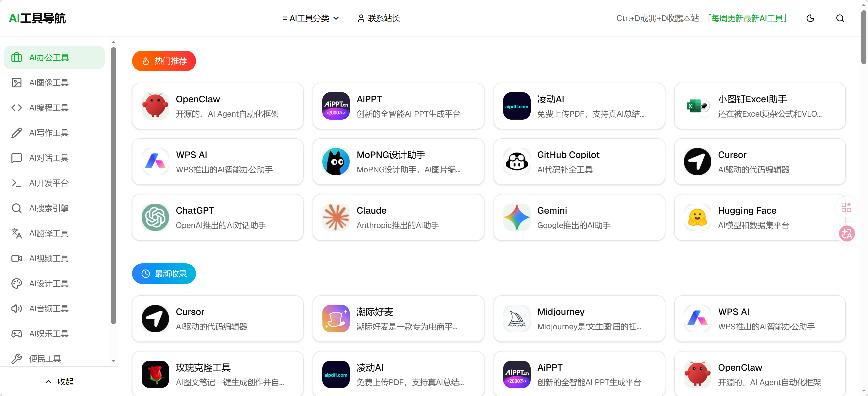This screenshot has height=396, width=868.
Task: Click the 热门推荐 orange button
Action: coord(164,61)
